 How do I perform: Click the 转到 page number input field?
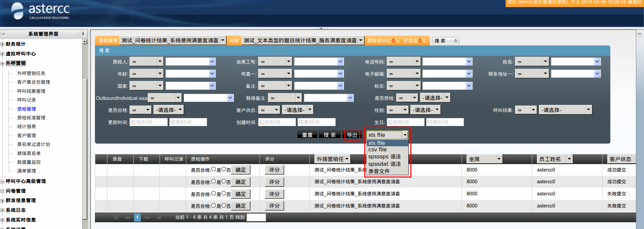point(256,218)
